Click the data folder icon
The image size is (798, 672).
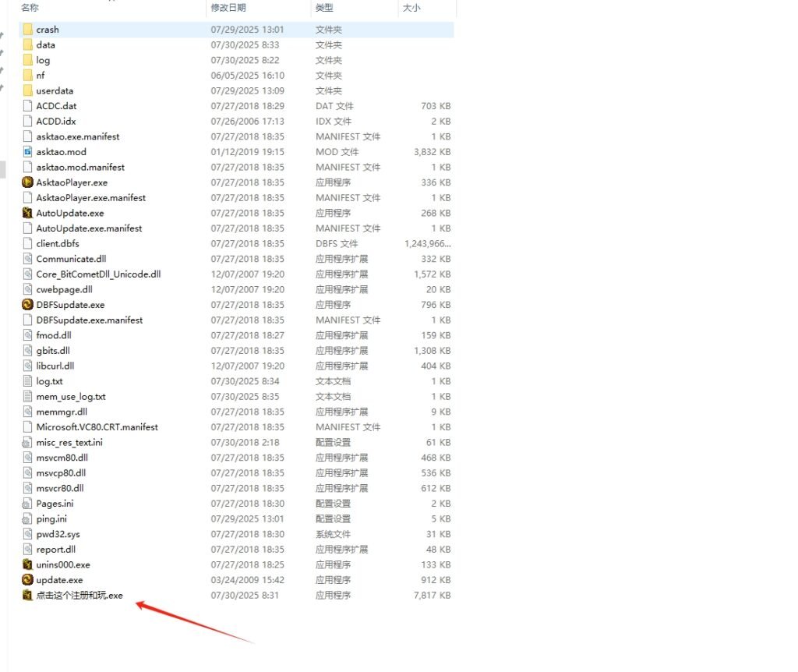coord(28,44)
